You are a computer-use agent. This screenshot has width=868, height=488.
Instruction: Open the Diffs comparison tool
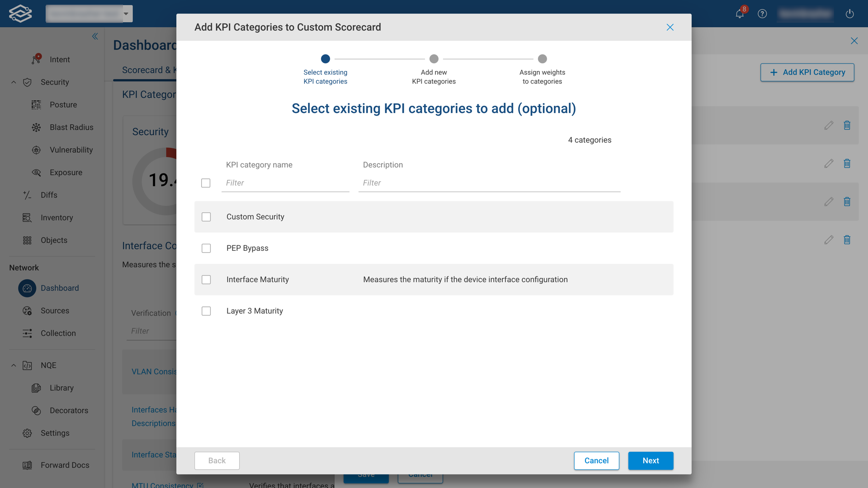tap(48, 195)
